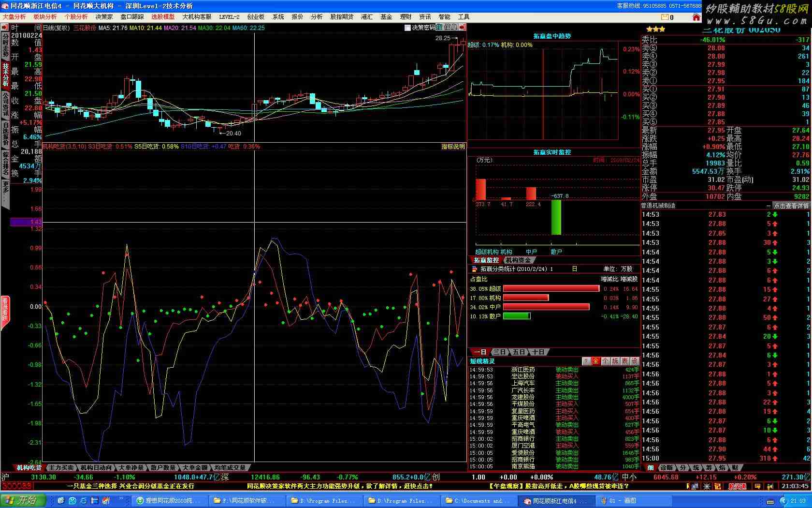812x508 pixels.
Task: Select the 机构吃货 indicator tab
Action: click(29, 468)
